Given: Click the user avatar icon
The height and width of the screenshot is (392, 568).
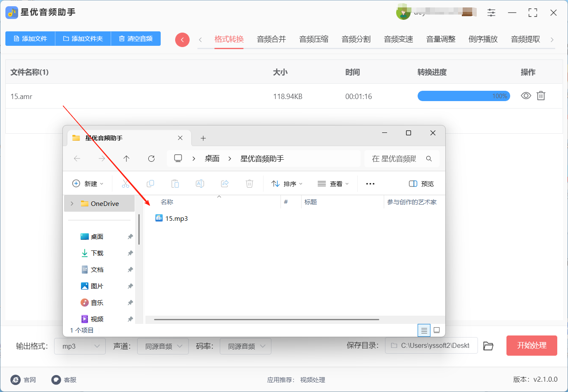Looking at the screenshot, I should coord(403,12).
